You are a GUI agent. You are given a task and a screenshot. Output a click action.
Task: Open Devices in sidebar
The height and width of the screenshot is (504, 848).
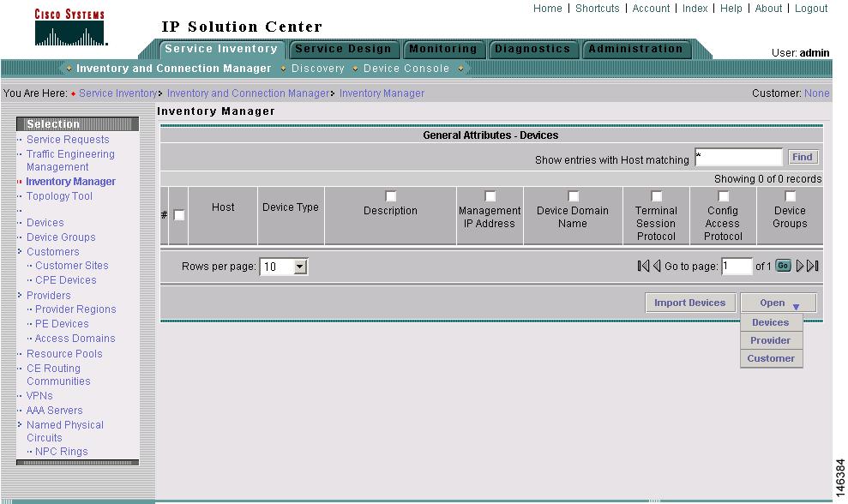(45, 222)
